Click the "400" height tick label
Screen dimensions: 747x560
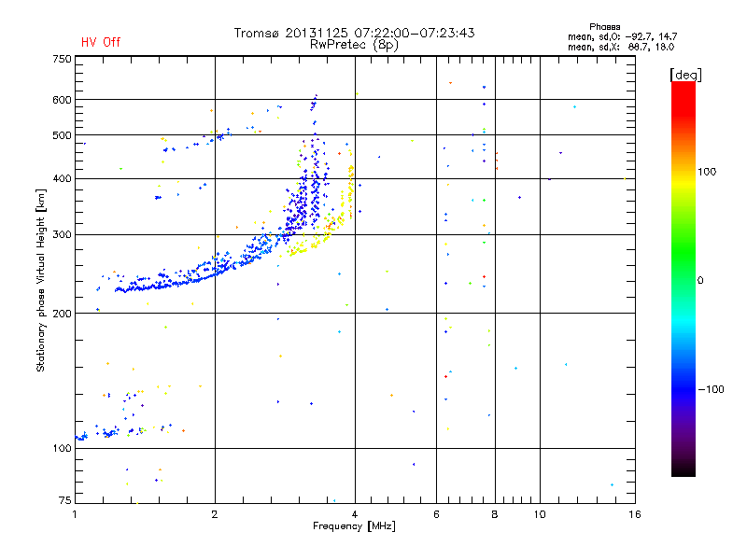tap(62, 179)
